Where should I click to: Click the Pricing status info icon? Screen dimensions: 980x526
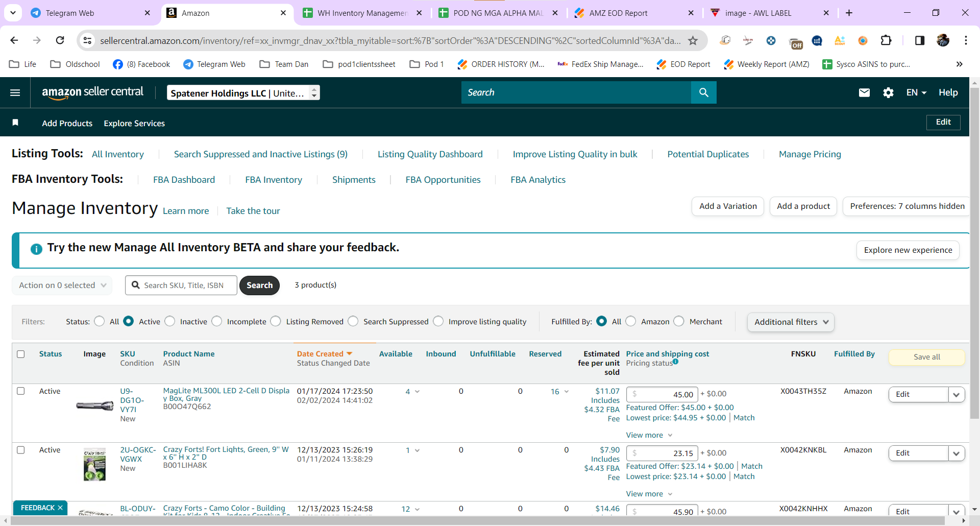[x=675, y=362]
